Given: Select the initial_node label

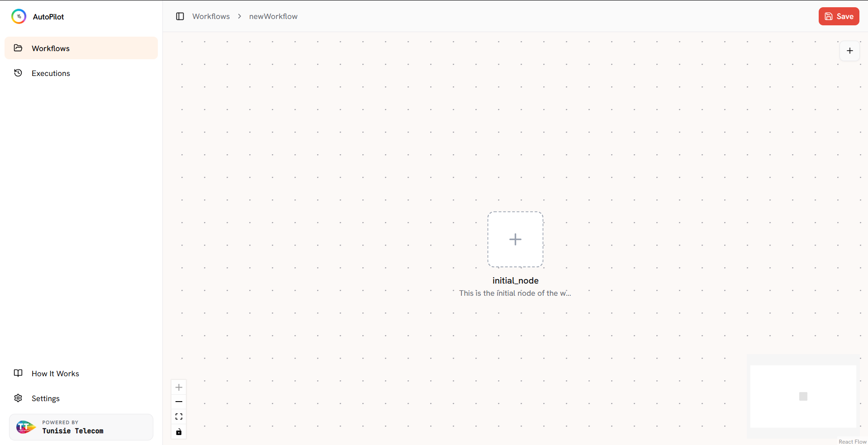Looking at the screenshot, I should (x=515, y=280).
